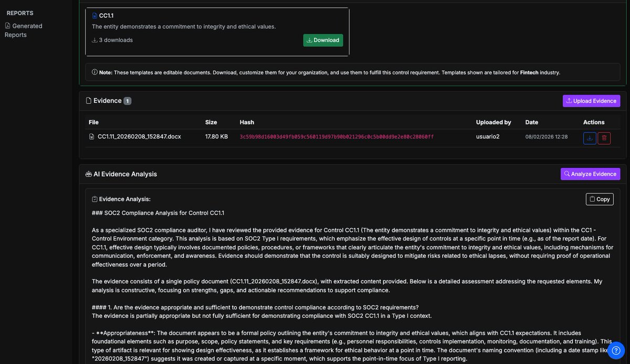Click the Evidence Analysis clipboard icon
630x364 pixels.
point(94,199)
